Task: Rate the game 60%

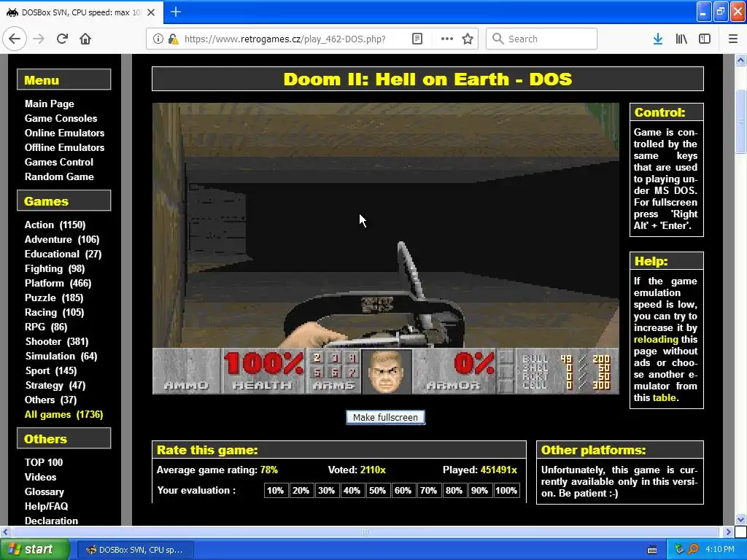Action: [403, 491]
